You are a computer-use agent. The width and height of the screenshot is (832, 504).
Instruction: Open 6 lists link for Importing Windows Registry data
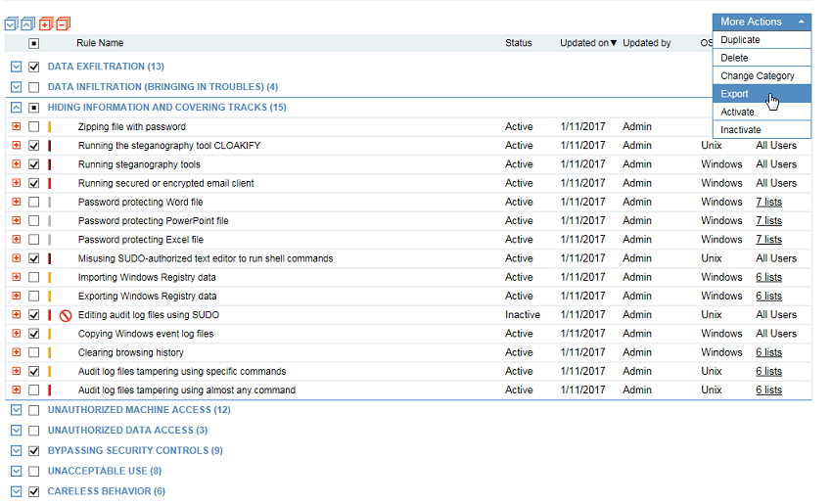pos(768,278)
